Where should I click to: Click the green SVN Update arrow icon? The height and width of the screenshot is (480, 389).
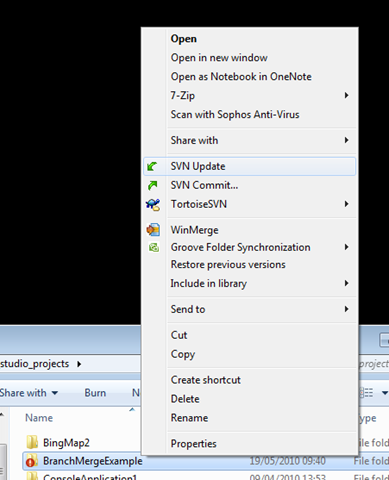pos(152,166)
